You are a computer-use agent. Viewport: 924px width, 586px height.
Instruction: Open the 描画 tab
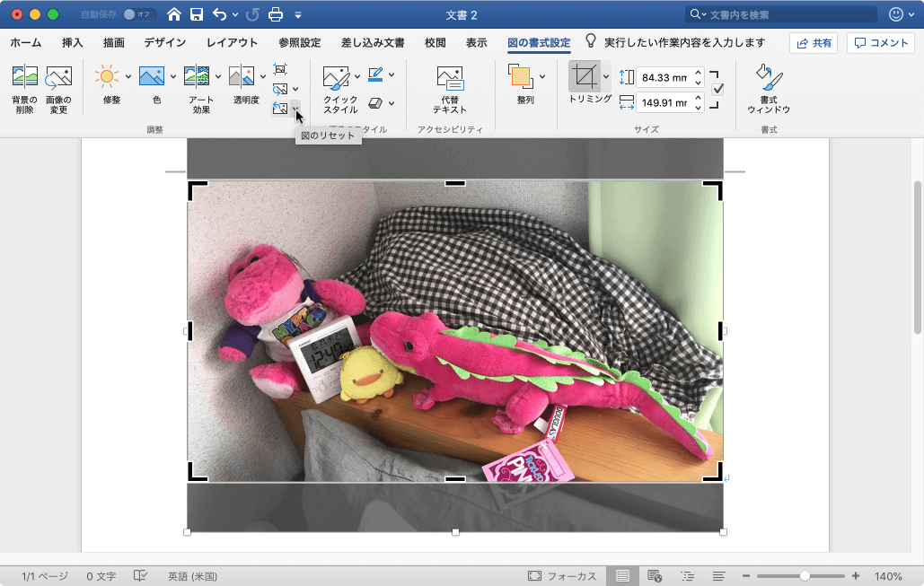point(114,42)
